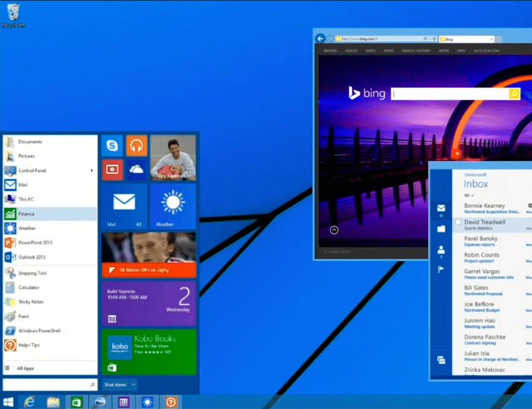Open flagged messages in Mail sidebar
This screenshot has height=409, width=532.
pos(441,269)
